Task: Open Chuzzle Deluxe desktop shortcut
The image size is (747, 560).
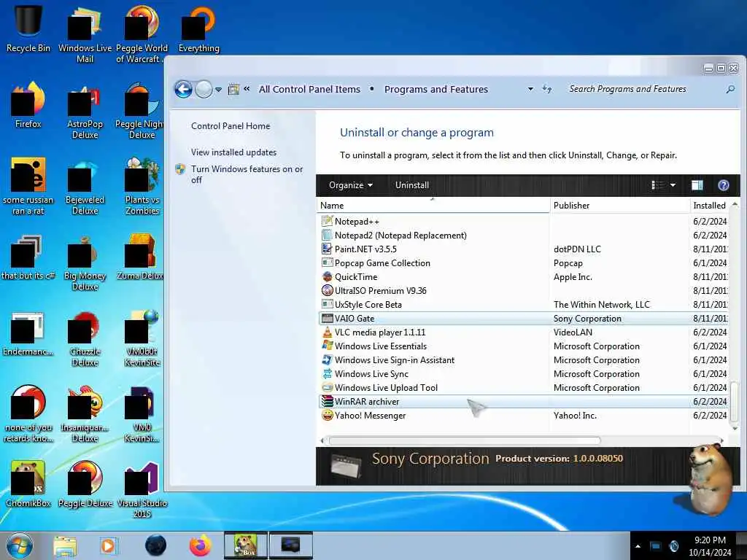Action: click(x=85, y=339)
